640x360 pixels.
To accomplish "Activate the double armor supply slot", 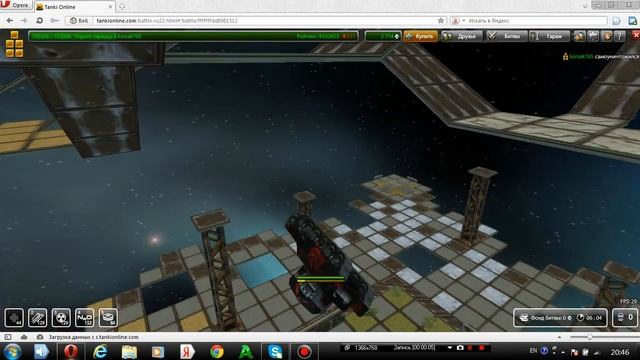I will pyautogui.click(x=38, y=318).
